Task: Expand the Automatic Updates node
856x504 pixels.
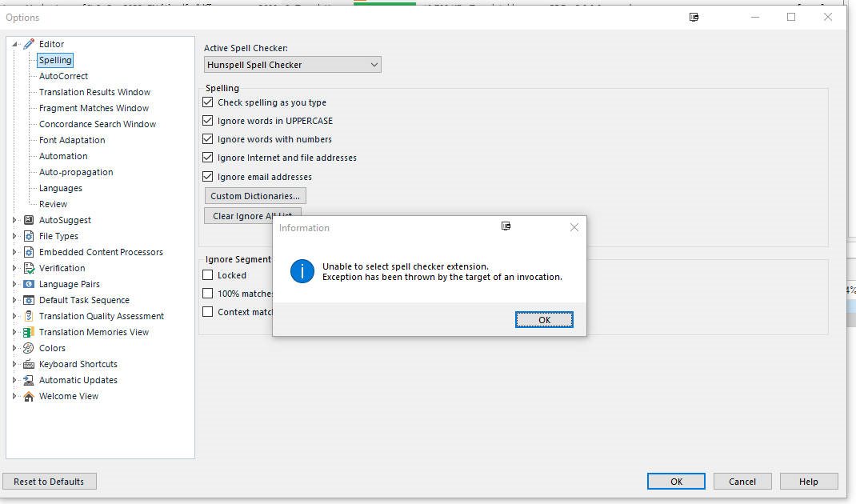Action: pyautogui.click(x=14, y=380)
